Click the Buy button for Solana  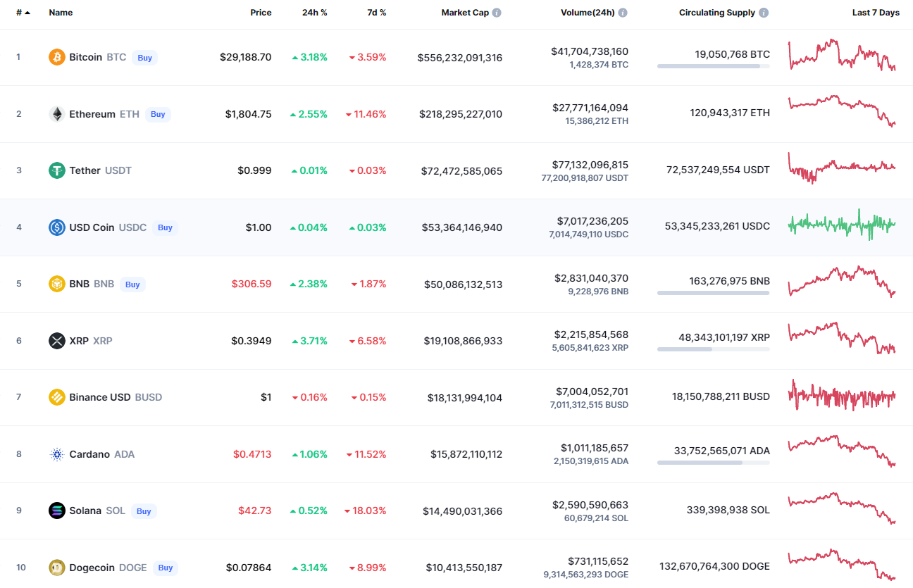[x=144, y=511]
